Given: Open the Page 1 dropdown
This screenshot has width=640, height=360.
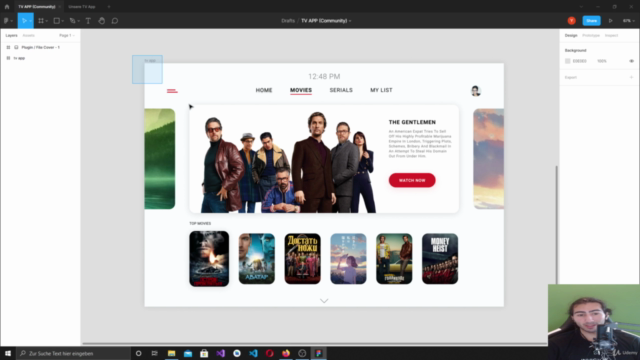Looking at the screenshot, I should pos(67,36).
